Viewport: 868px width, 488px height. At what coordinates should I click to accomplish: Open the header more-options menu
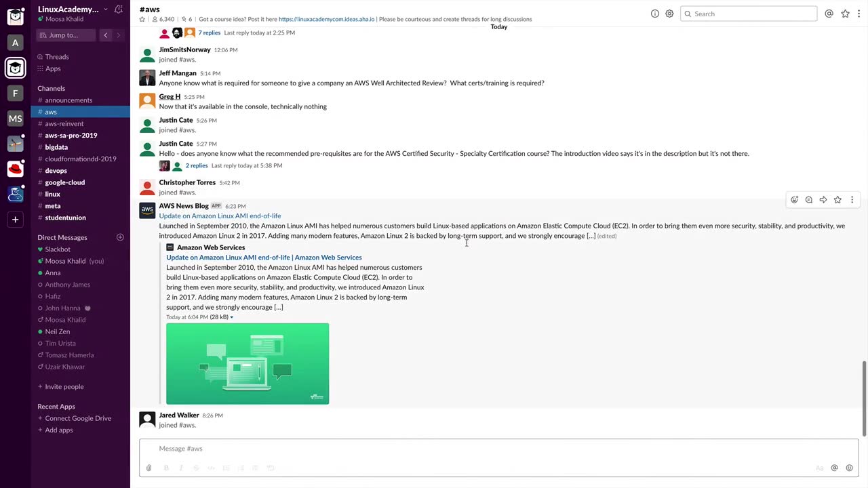(859, 14)
